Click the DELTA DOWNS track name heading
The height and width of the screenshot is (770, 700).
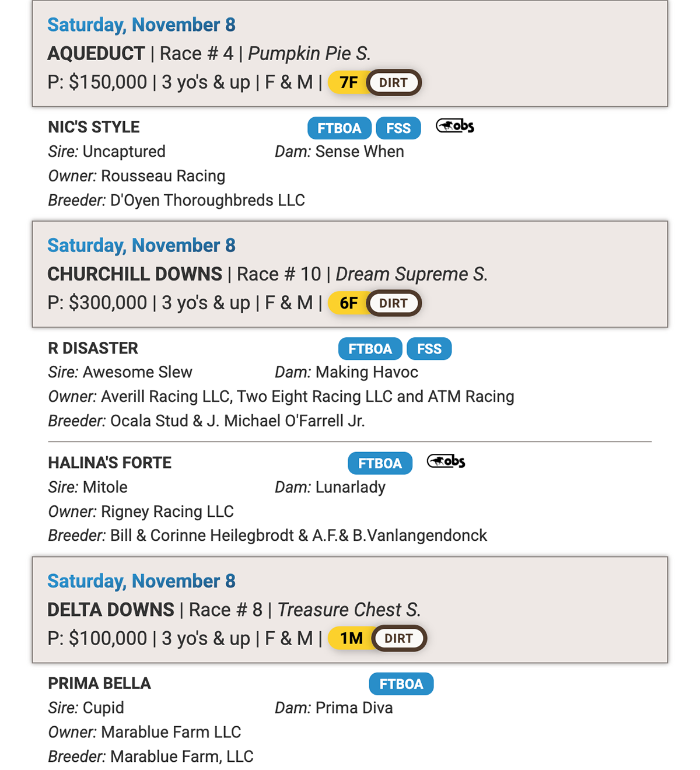click(x=111, y=610)
